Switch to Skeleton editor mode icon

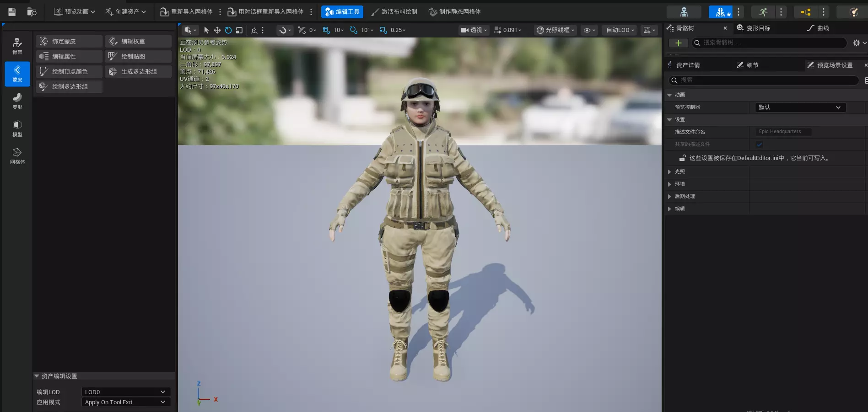coord(684,12)
